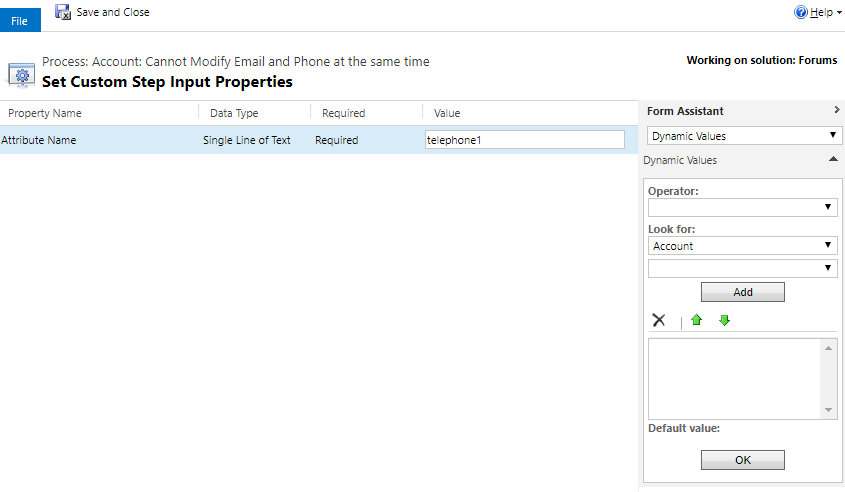Open the Operator dropdown

tap(742, 207)
